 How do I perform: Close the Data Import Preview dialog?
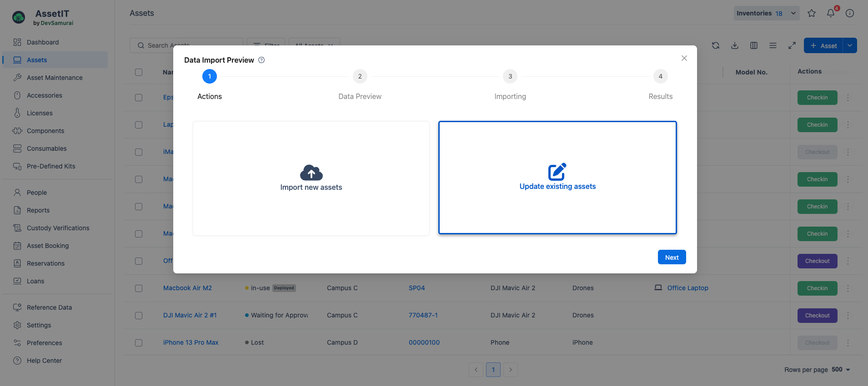[684, 58]
